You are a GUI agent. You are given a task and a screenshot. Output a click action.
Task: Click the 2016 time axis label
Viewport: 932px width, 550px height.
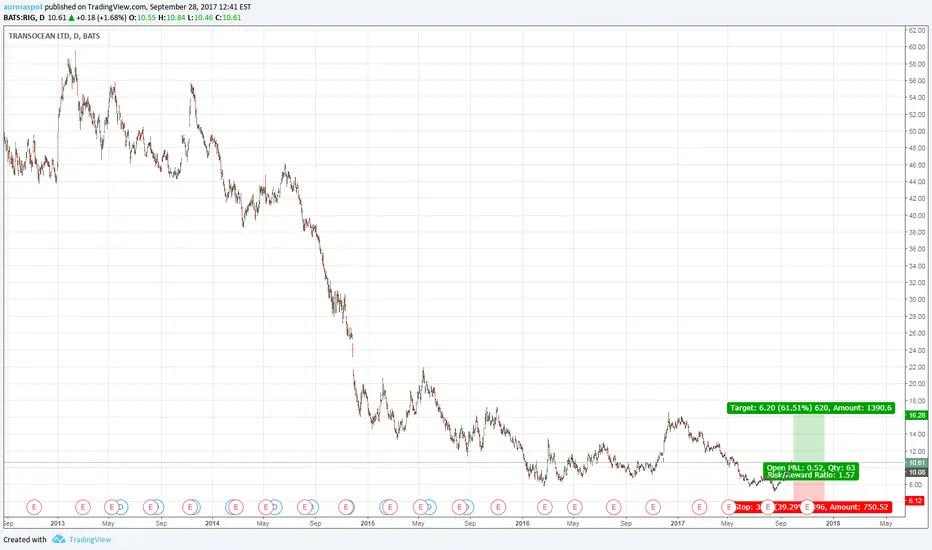tap(522, 524)
